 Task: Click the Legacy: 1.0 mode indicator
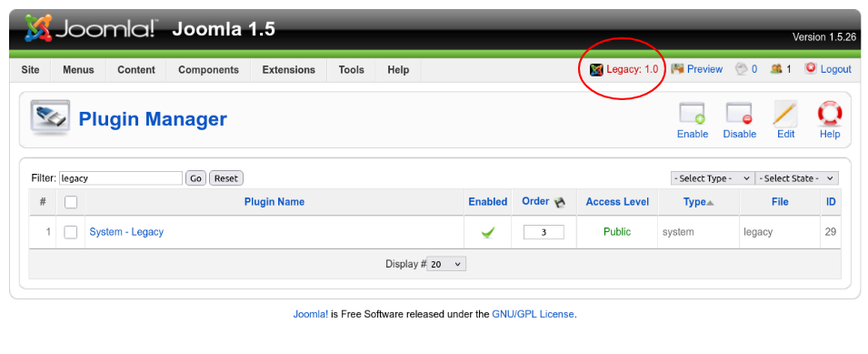[x=624, y=69]
